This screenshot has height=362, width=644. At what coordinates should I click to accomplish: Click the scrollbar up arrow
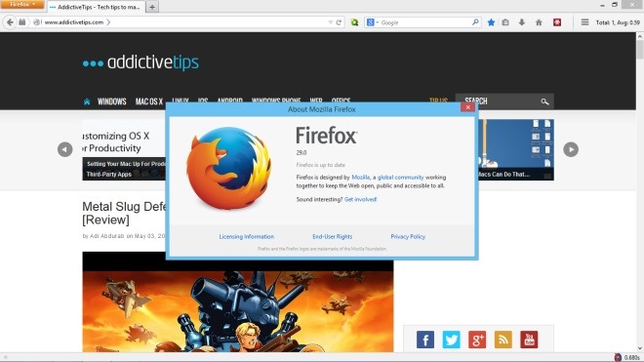[x=640, y=36]
